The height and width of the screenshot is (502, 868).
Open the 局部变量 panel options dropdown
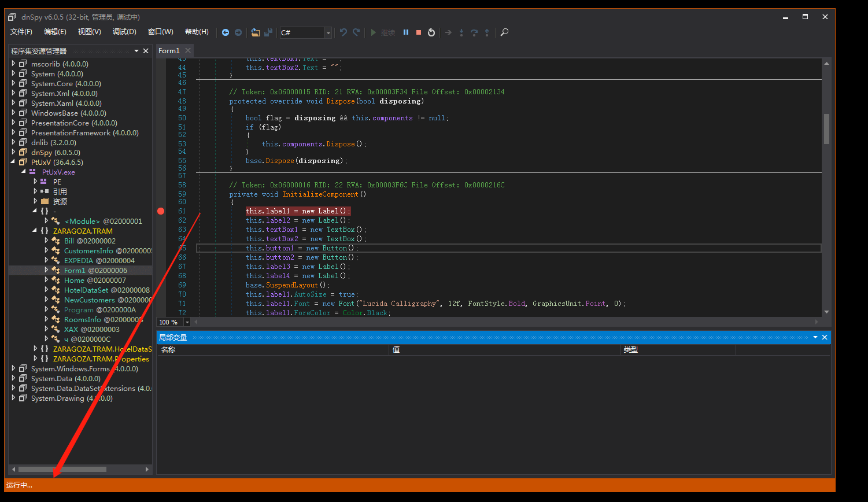pyautogui.click(x=815, y=337)
